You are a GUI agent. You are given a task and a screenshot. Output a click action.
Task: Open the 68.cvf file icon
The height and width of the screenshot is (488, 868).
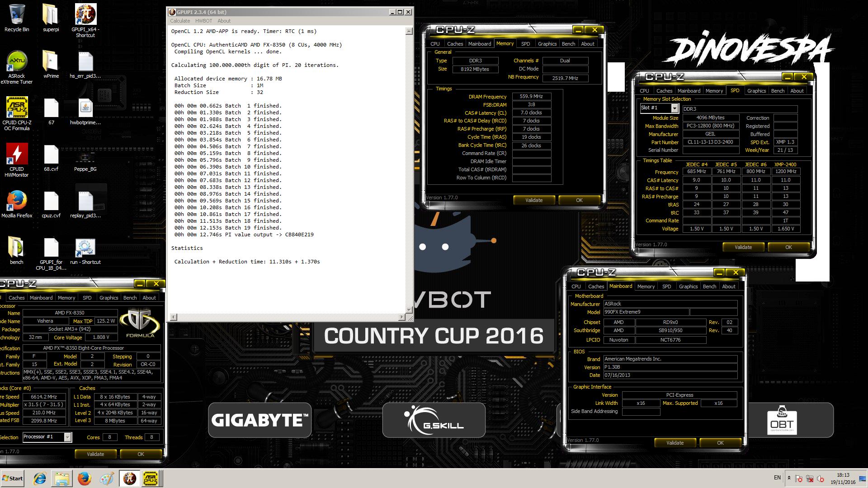[x=51, y=158]
